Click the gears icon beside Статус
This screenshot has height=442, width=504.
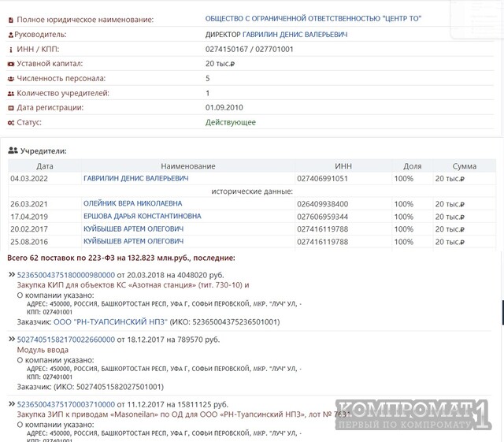[x=11, y=123]
